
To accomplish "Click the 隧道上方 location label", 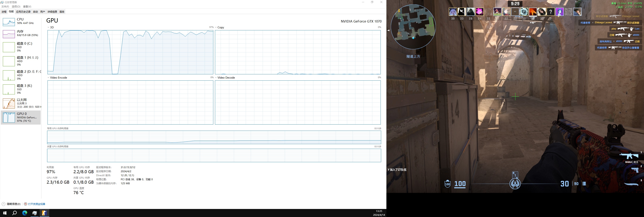I will click(x=413, y=56).
